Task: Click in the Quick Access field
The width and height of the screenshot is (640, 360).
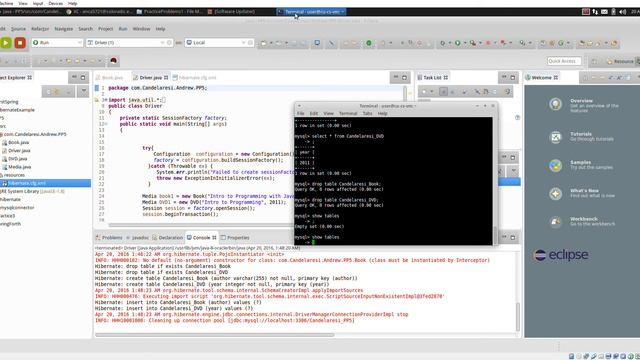Action: (564, 61)
